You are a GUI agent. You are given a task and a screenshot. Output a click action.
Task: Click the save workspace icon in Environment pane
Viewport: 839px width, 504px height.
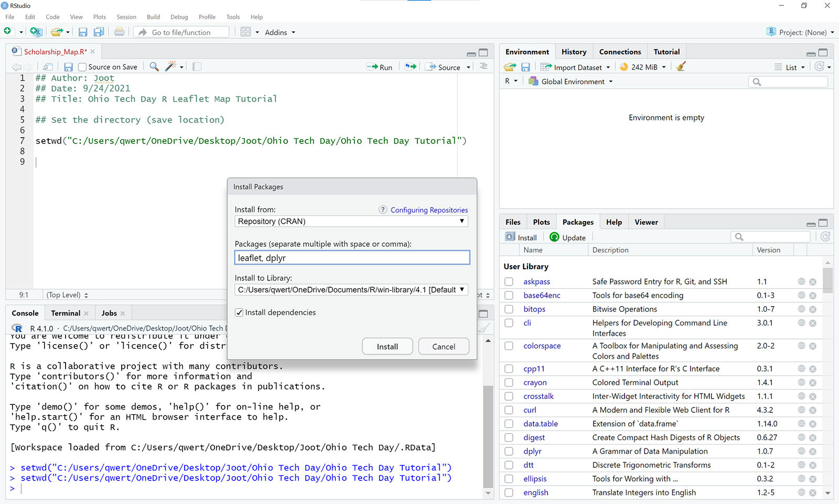click(x=525, y=67)
